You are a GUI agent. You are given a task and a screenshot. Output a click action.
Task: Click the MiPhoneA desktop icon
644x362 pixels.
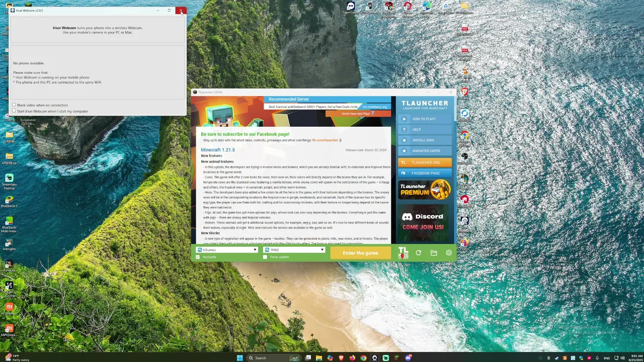tap(9, 330)
